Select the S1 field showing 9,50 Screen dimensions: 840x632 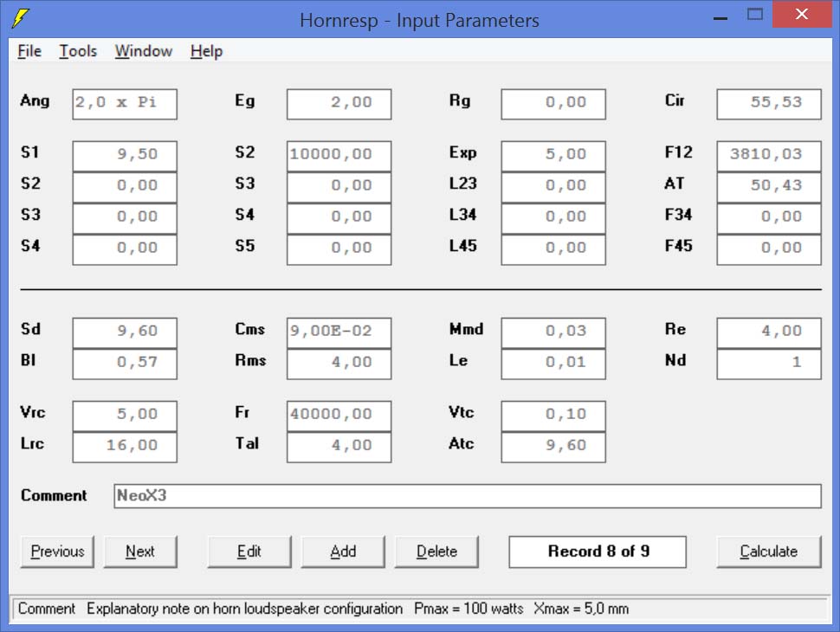(x=125, y=156)
